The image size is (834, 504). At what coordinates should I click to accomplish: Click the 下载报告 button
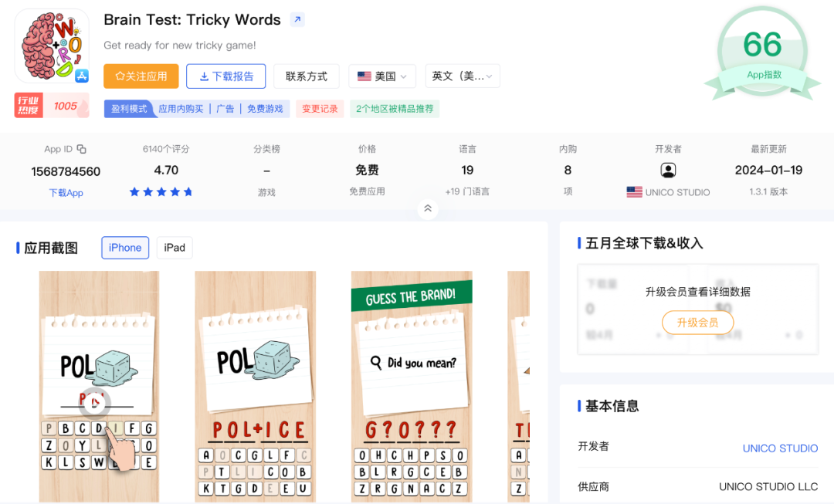226,76
